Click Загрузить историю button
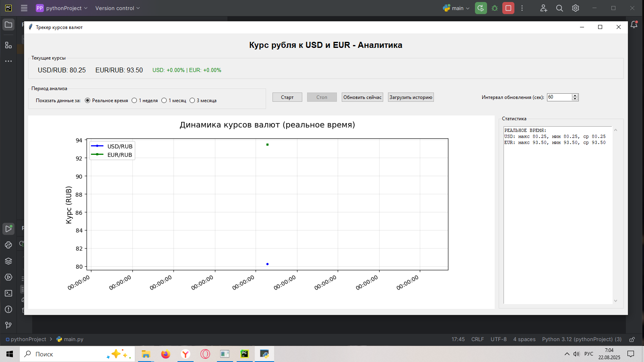 tap(411, 97)
